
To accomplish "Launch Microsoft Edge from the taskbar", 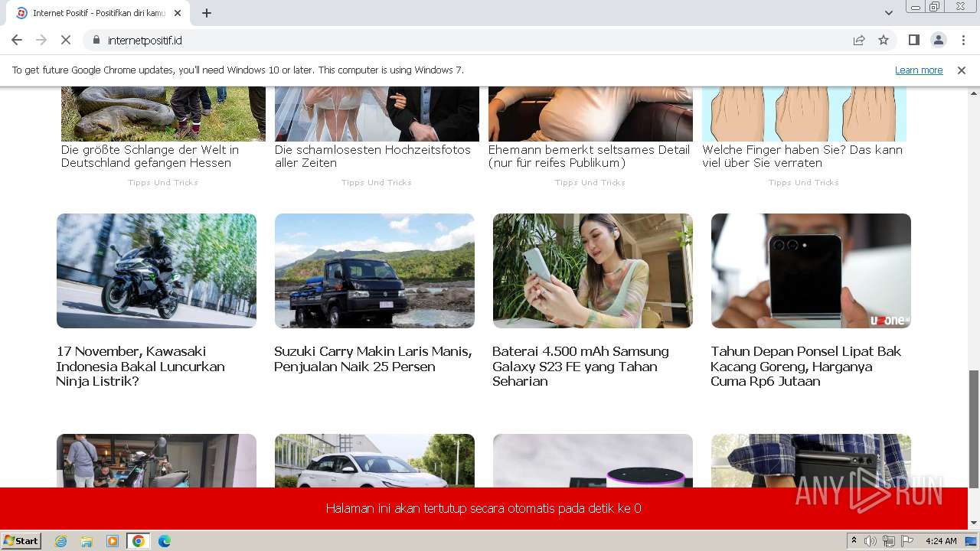I will coord(165,541).
